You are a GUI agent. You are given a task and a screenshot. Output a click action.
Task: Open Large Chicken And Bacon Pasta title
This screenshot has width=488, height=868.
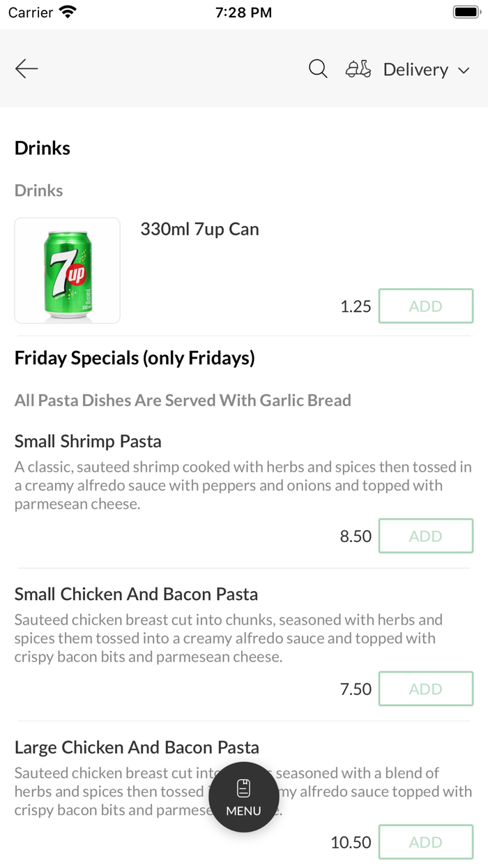click(x=137, y=747)
